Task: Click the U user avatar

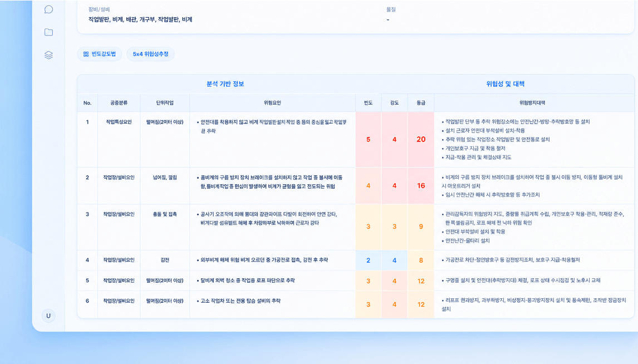Action: 48,316
